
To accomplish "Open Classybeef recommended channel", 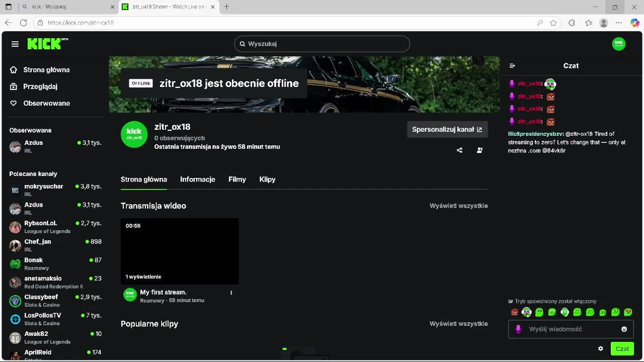I will point(55,301).
